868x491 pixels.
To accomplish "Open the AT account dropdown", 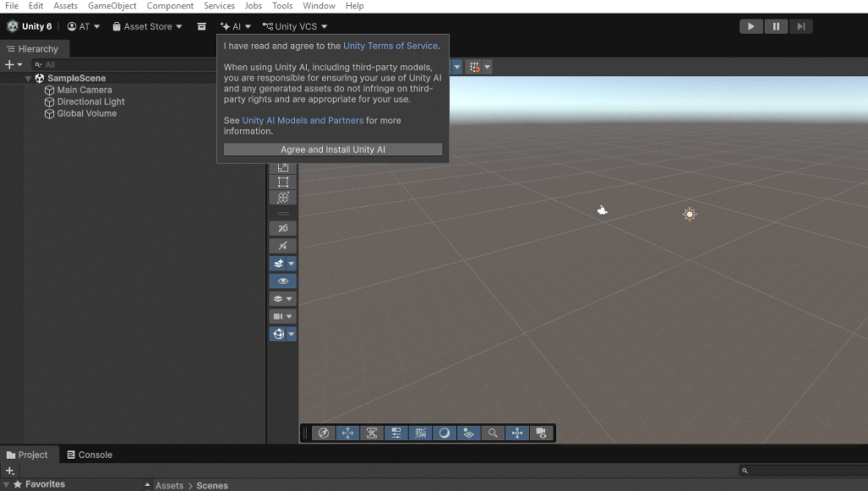I will coord(84,26).
